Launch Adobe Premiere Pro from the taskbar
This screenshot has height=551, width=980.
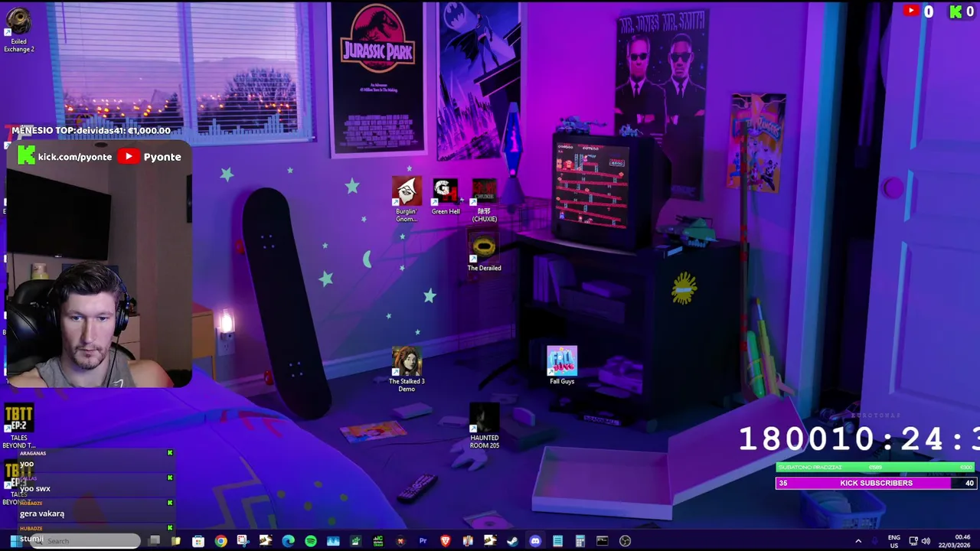click(423, 541)
